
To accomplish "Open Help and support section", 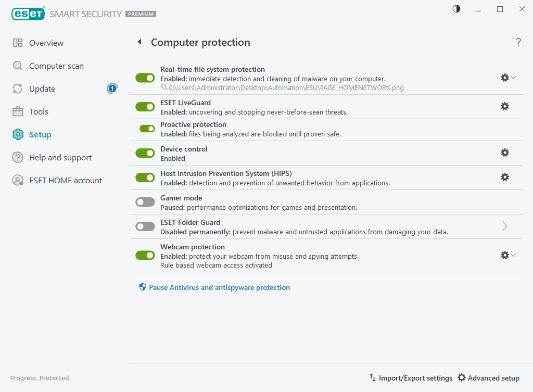I will coord(59,157).
